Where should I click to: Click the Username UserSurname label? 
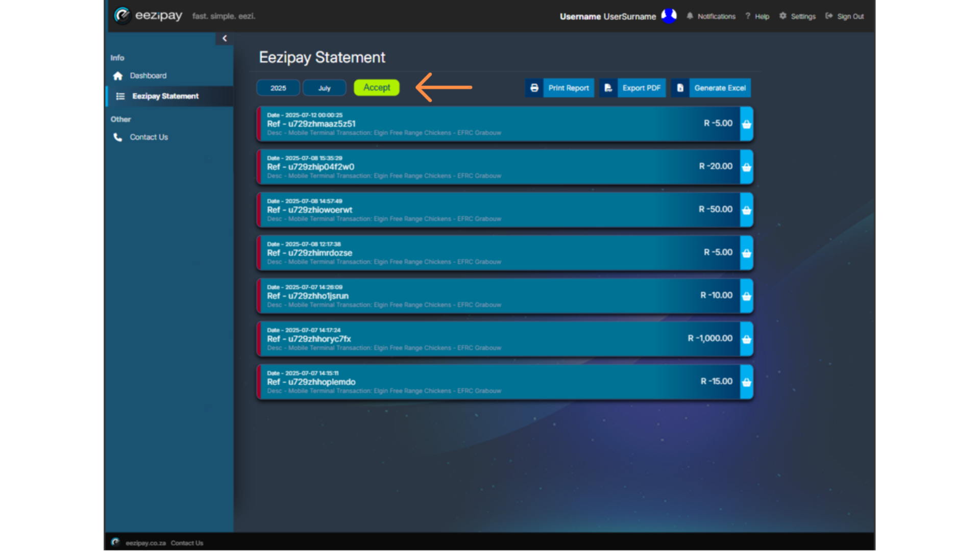click(607, 16)
